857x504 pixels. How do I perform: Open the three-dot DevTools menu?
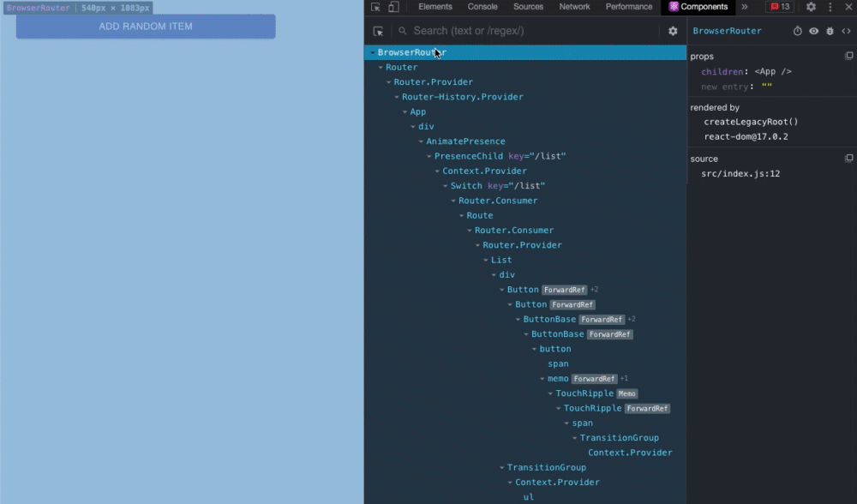830,7
